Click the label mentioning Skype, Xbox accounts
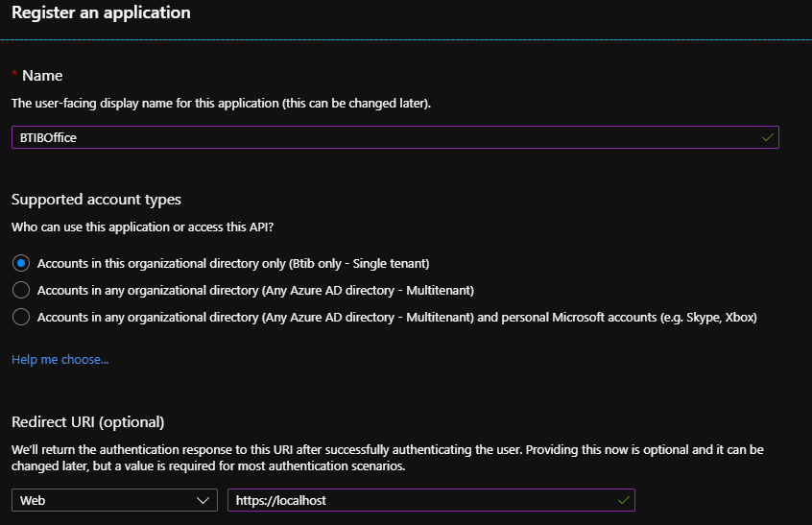 click(x=397, y=317)
